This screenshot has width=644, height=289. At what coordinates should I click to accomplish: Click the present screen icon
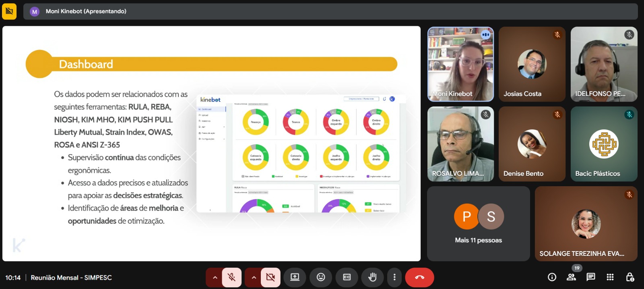click(x=295, y=277)
